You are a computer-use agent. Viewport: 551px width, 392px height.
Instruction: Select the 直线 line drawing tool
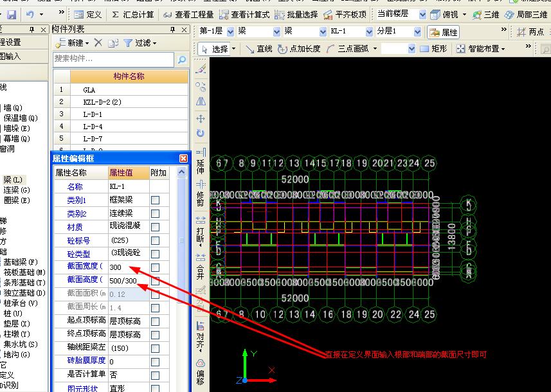[x=259, y=49]
